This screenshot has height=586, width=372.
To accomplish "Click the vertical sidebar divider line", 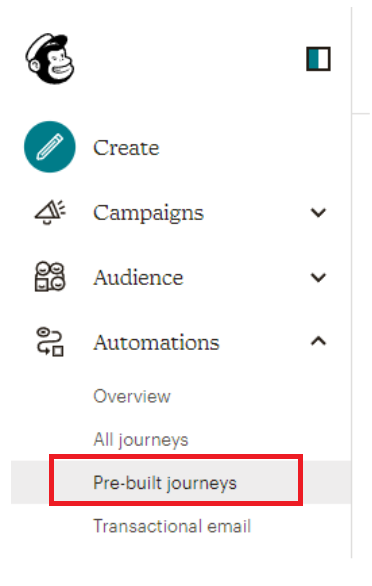I will tap(351, 283).
